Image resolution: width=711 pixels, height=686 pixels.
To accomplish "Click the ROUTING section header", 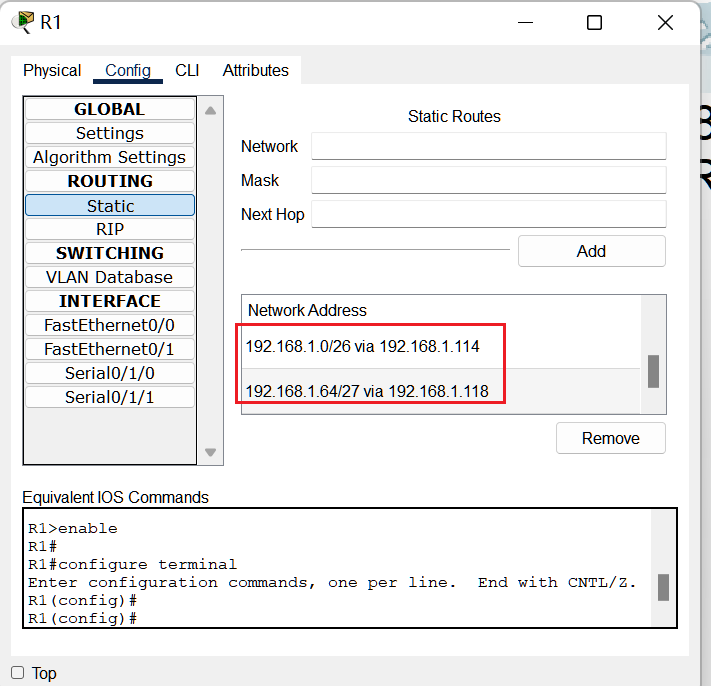I will tap(110, 181).
